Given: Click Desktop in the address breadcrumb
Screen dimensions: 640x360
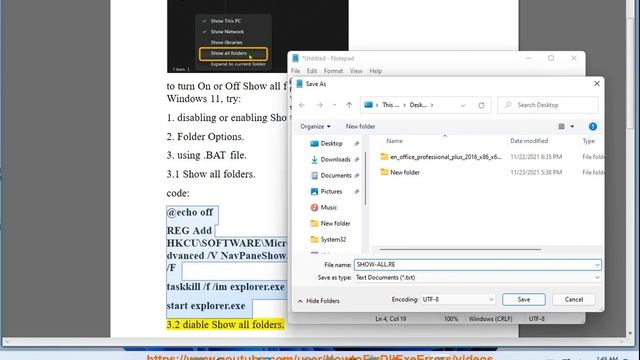Looking at the screenshot, I should [418, 105].
